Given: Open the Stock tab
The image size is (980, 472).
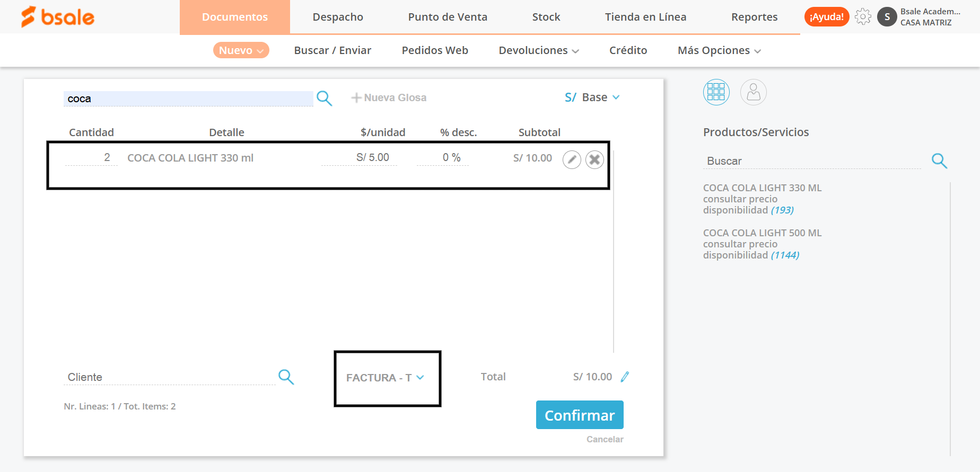Looking at the screenshot, I should tap(546, 17).
